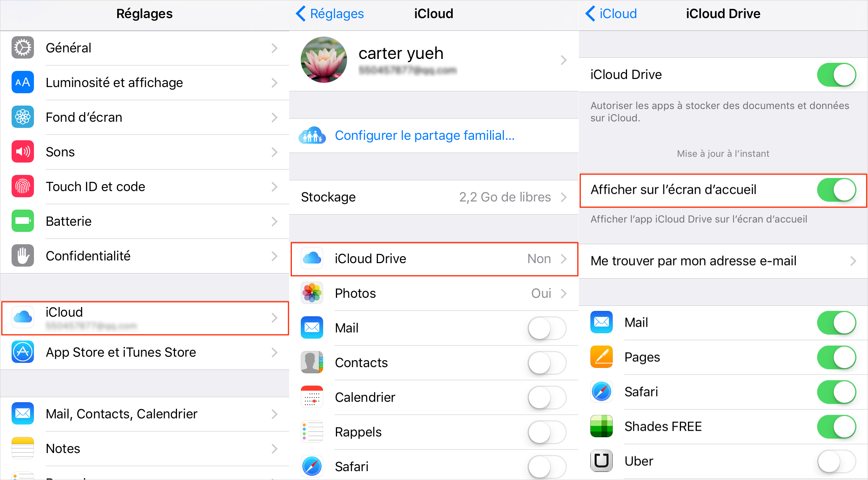Enable the Calendrier switch
Image resolution: width=868 pixels, height=480 pixels.
547,398
